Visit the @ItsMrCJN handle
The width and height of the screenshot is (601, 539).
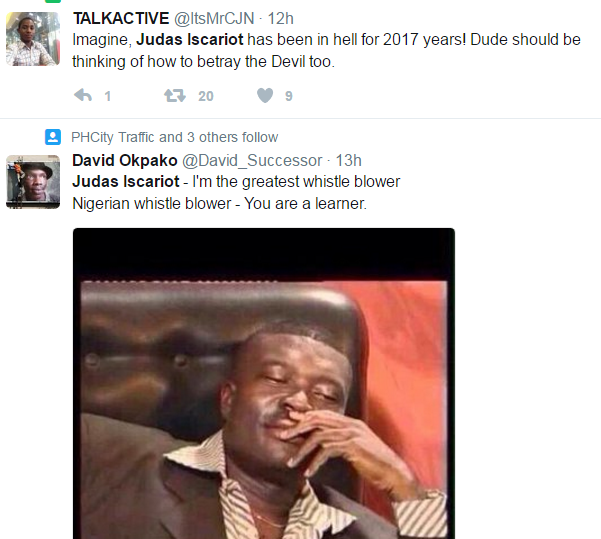coord(214,18)
